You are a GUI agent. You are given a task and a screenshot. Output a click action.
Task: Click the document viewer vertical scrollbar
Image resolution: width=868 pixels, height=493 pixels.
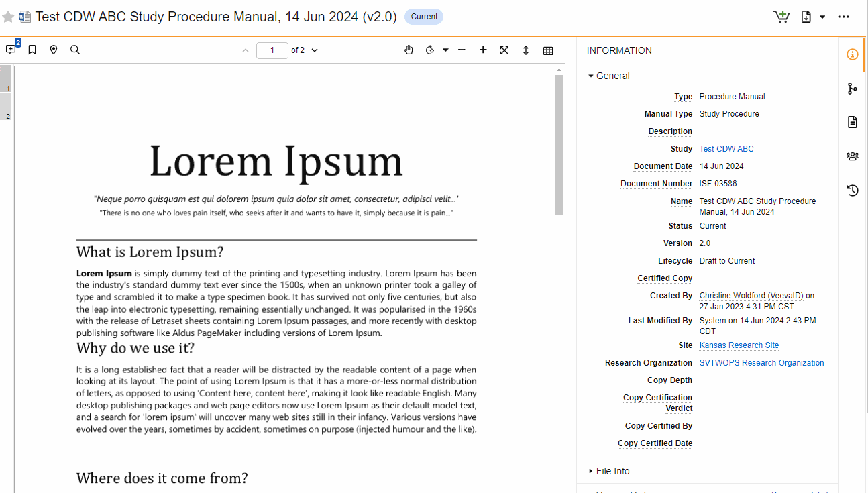click(x=559, y=145)
